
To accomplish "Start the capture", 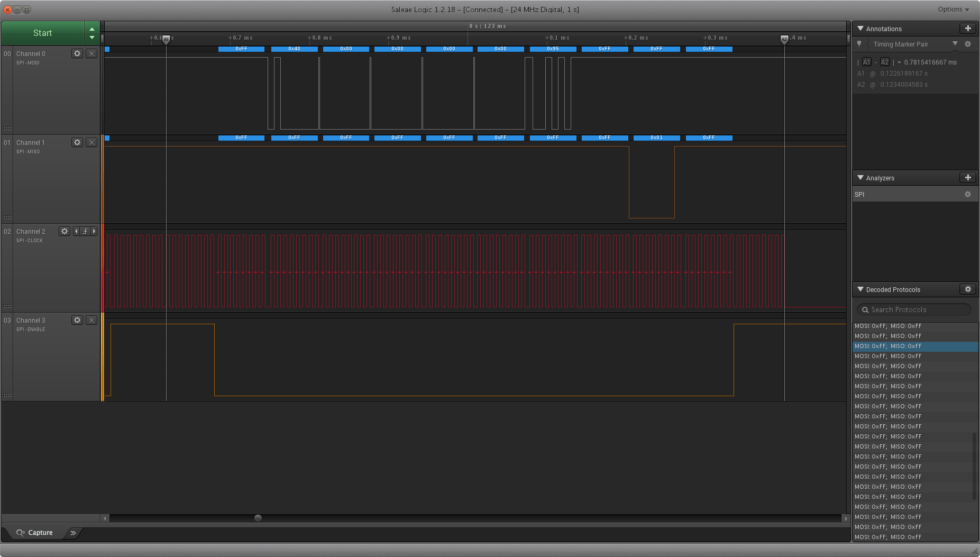I will (x=42, y=33).
